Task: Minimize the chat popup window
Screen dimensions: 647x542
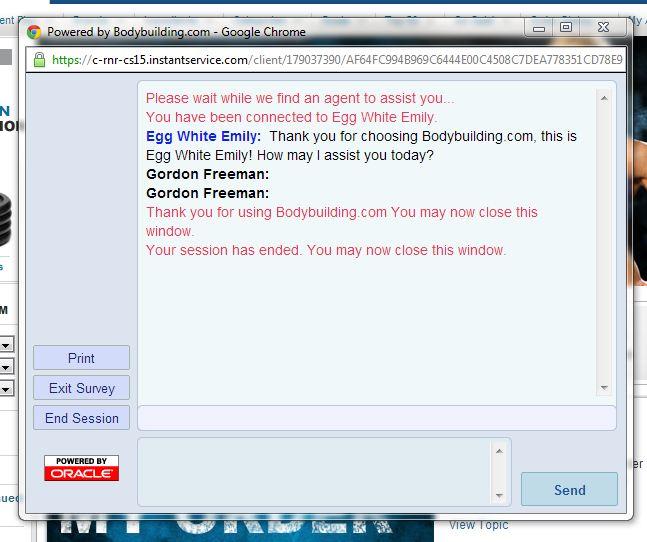Action: [538, 28]
